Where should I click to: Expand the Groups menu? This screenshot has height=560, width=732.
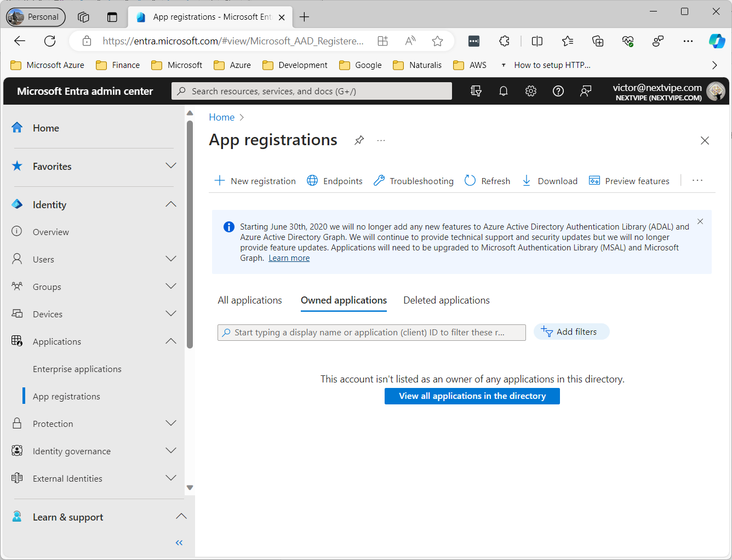171,287
